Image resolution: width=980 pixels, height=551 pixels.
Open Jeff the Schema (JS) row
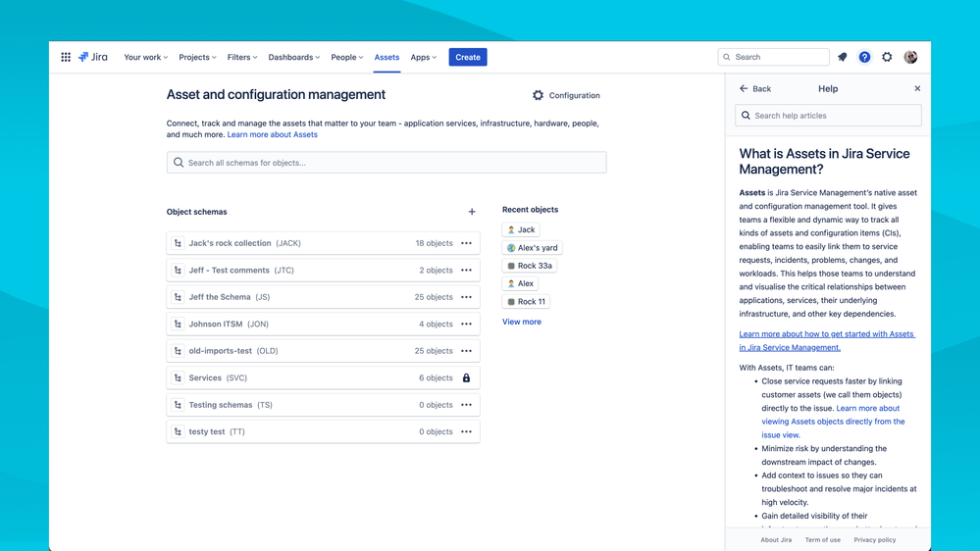323,297
